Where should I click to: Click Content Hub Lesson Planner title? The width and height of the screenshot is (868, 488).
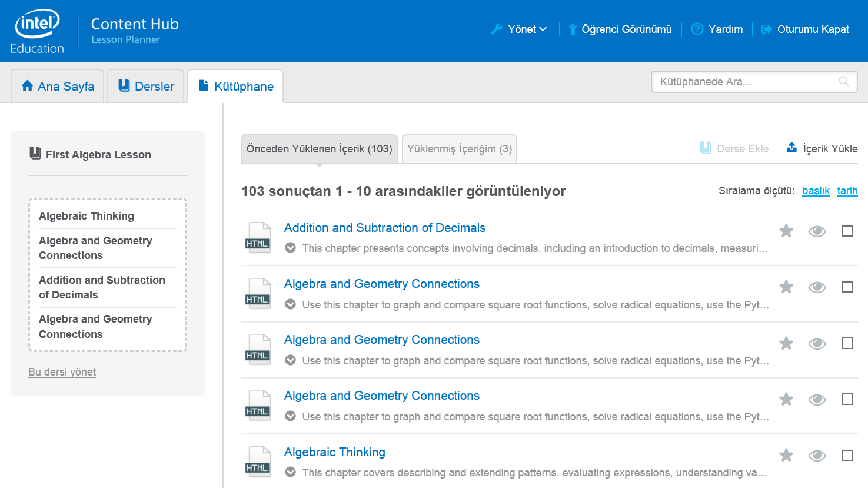[135, 31]
